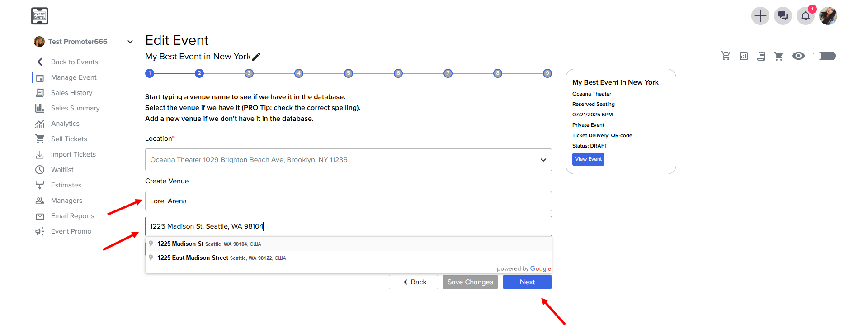Select 1225 Madison St suggestion

point(348,244)
